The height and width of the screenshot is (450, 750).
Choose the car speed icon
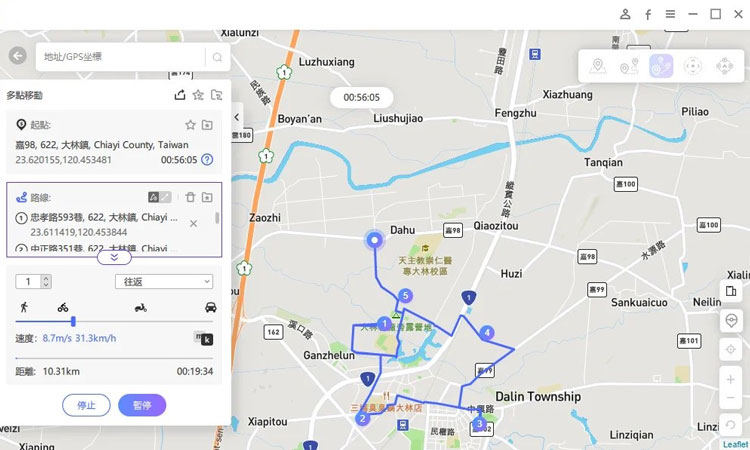click(210, 307)
